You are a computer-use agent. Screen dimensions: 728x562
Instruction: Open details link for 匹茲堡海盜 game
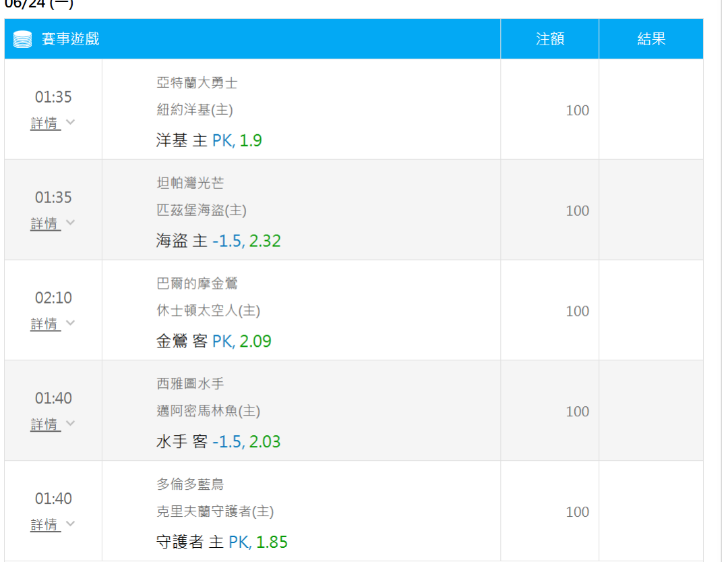46,223
